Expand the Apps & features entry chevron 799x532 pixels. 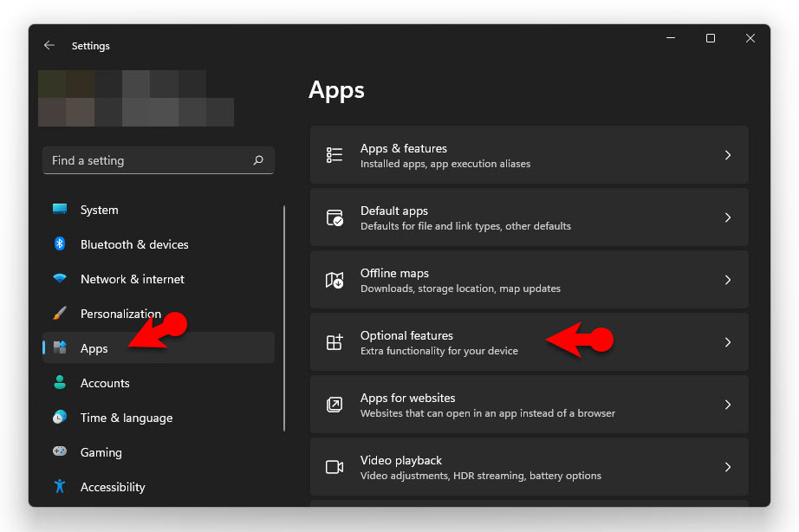tap(728, 154)
